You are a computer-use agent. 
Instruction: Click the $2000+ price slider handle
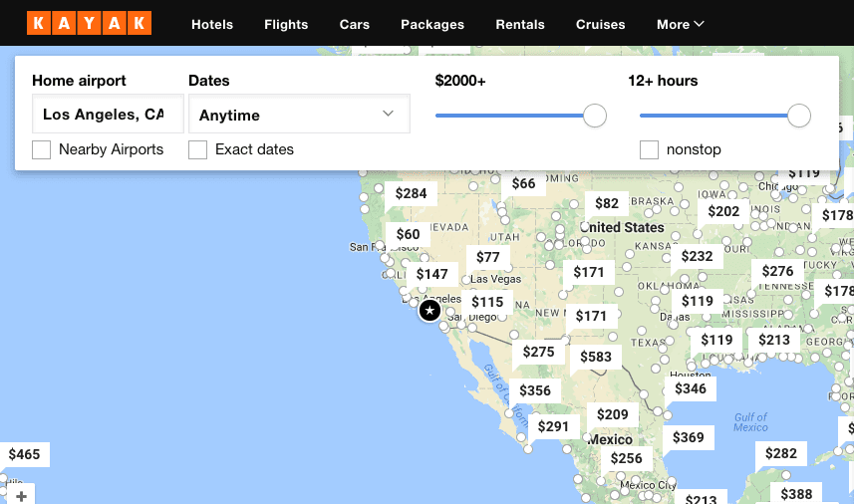[595, 116]
